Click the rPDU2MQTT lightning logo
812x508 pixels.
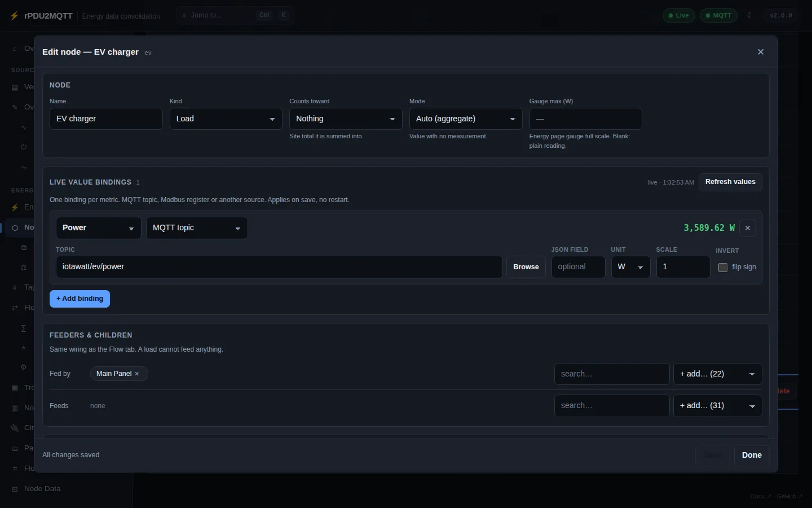(x=15, y=16)
